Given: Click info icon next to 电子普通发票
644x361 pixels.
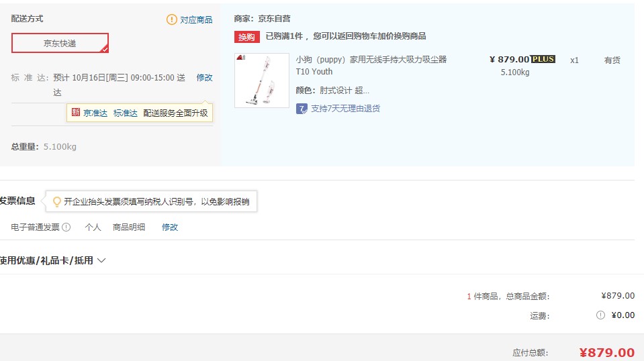Looking at the screenshot, I should click(x=66, y=227).
